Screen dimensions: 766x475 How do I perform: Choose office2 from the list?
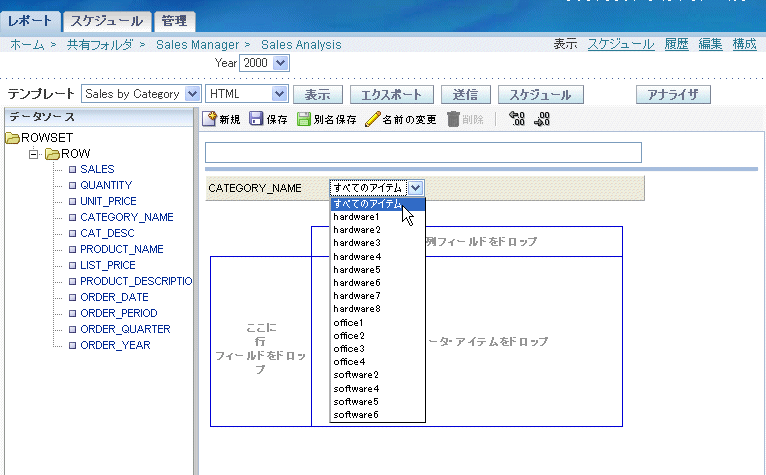[x=377, y=336]
